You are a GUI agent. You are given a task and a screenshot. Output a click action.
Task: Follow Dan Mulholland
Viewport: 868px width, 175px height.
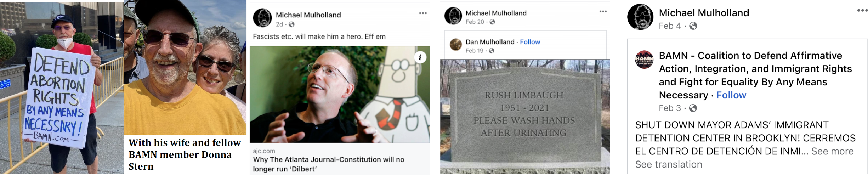point(530,42)
